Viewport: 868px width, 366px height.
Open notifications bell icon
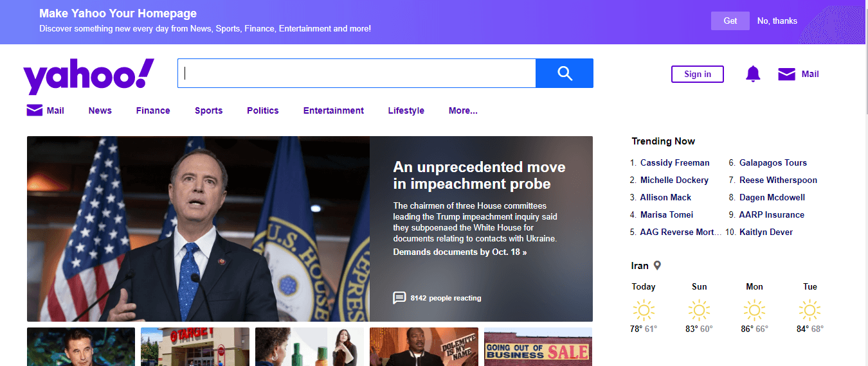click(x=753, y=74)
